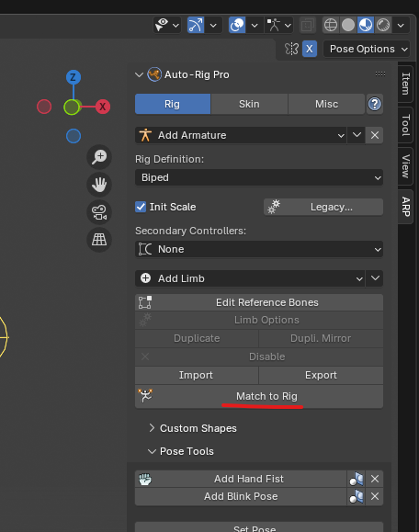The width and height of the screenshot is (419, 532).
Task: Uncheck the Init Scale checkbox
Action: 141,207
